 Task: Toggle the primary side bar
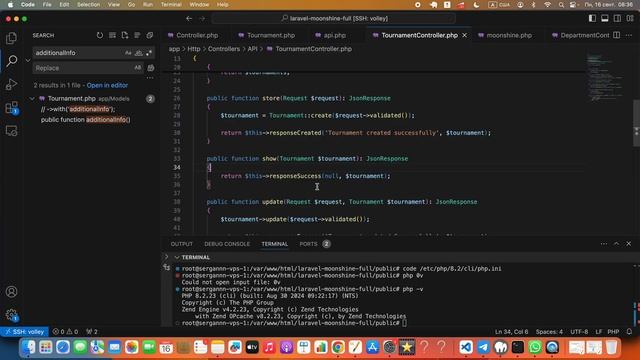point(592,18)
